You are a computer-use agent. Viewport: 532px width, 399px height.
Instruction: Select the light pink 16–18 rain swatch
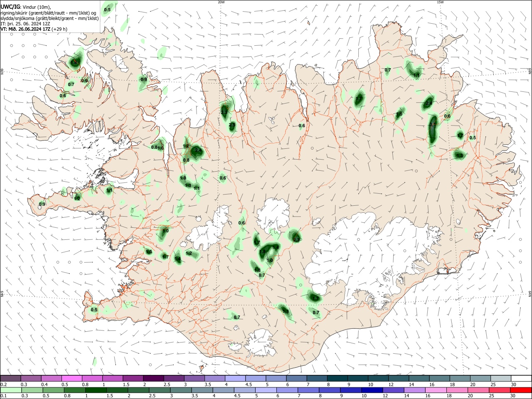click(436, 390)
